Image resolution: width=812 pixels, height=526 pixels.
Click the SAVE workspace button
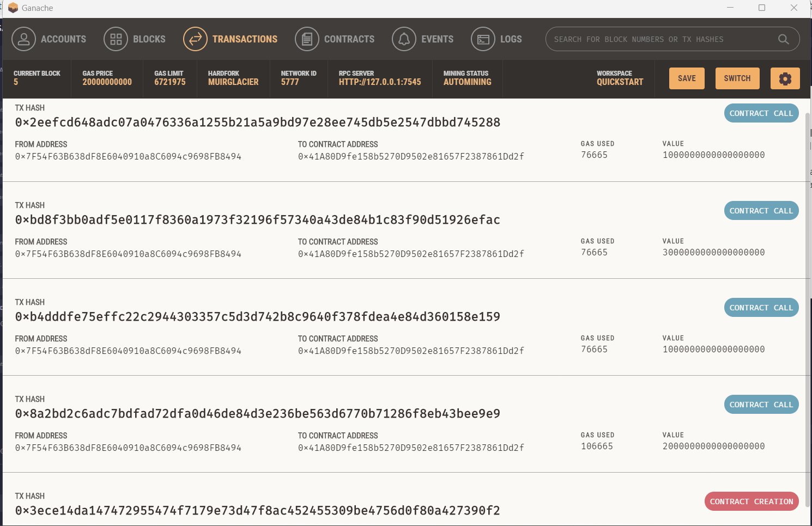pos(687,78)
